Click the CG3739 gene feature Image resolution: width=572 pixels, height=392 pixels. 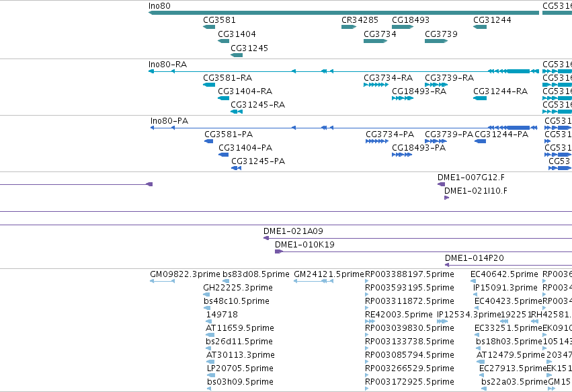(x=436, y=41)
